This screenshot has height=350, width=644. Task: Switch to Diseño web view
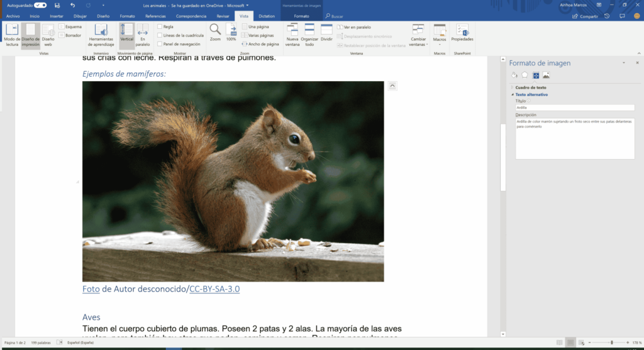coord(48,35)
